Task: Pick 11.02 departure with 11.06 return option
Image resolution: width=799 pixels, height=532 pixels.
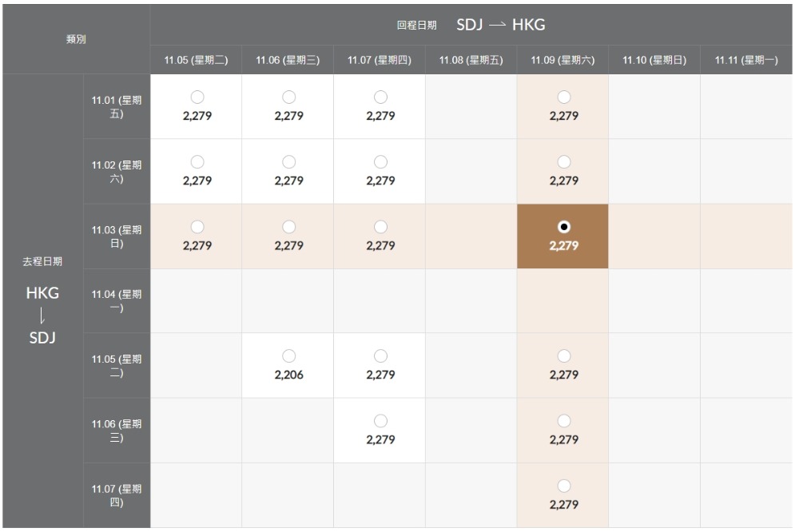Action: 289,162
